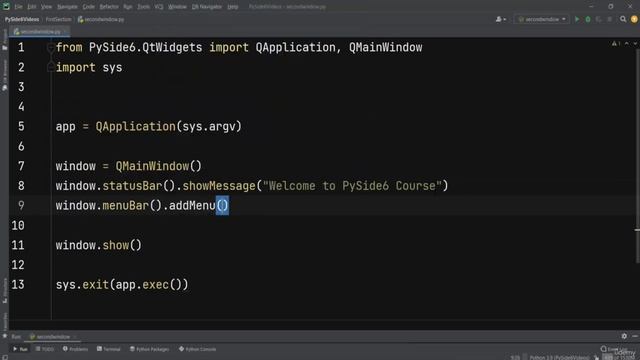Open the Python Packages tool window
Image resolution: width=640 pixels, height=360 pixels.
click(x=149, y=349)
